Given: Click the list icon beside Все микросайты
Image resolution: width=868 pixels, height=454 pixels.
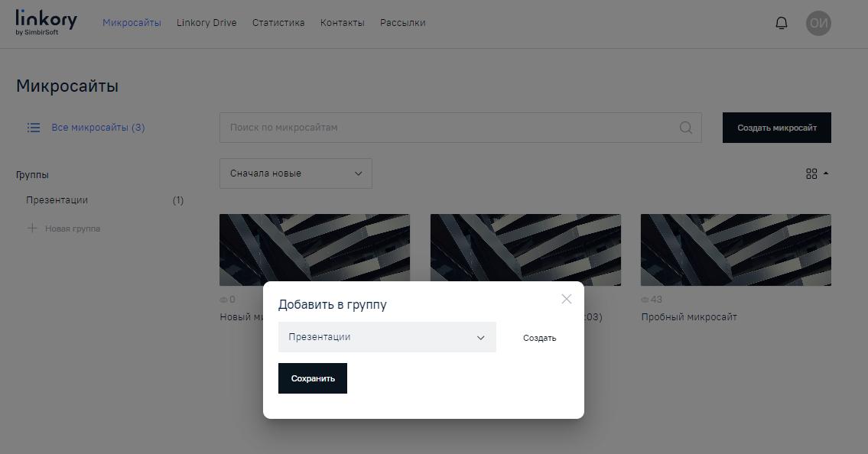Looking at the screenshot, I should point(33,128).
